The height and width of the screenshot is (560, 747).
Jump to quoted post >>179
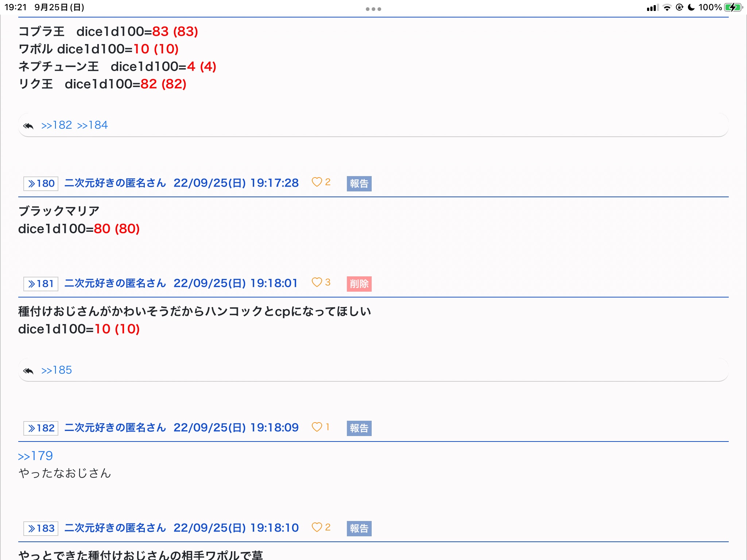tap(36, 456)
